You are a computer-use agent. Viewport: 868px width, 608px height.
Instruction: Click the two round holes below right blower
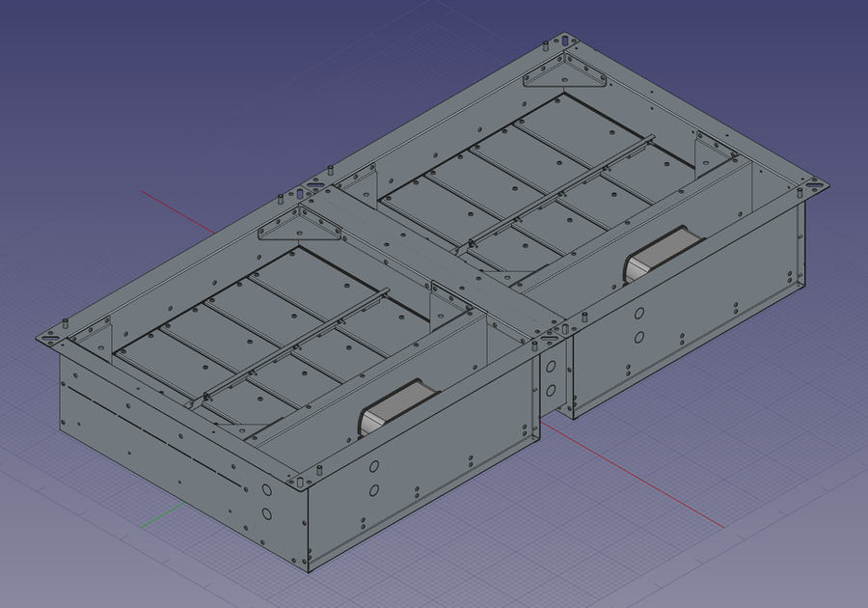[639, 324]
